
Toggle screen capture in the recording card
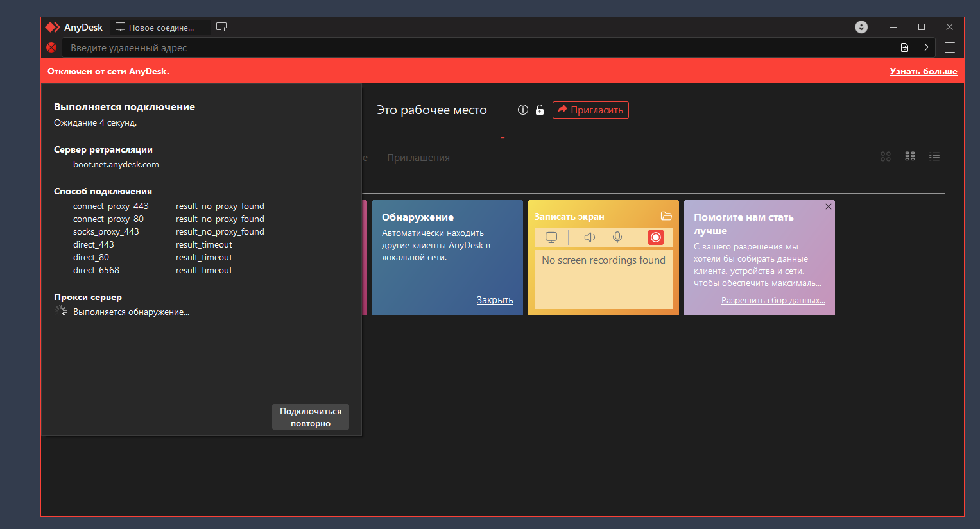pos(551,237)
